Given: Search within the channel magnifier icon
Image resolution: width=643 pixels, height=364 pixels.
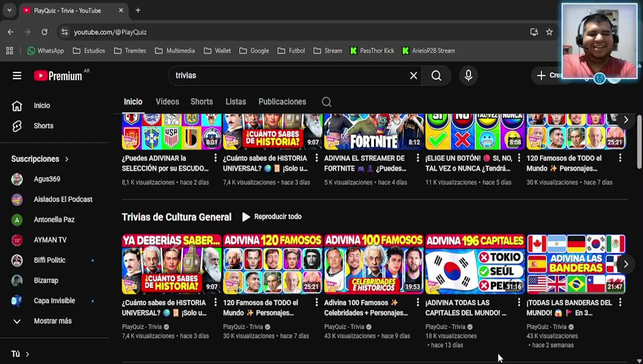Looking at the screenshot, I should 327,102.
